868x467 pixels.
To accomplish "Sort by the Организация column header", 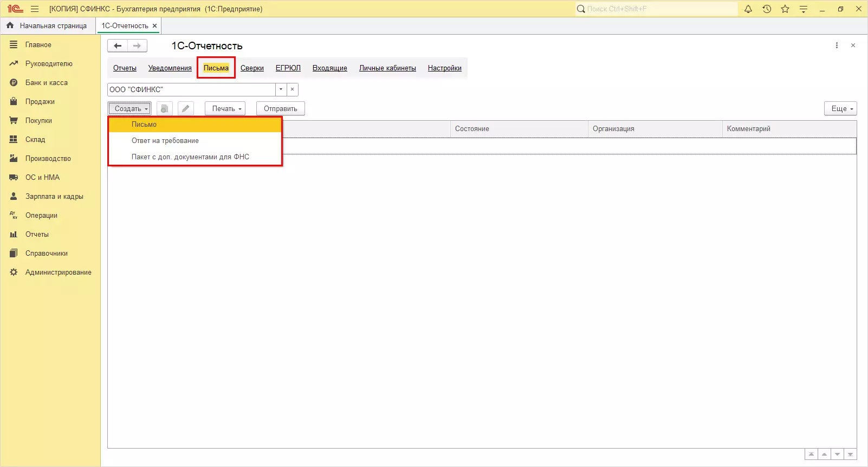I will pyautogui.click(x=656, y=129).
